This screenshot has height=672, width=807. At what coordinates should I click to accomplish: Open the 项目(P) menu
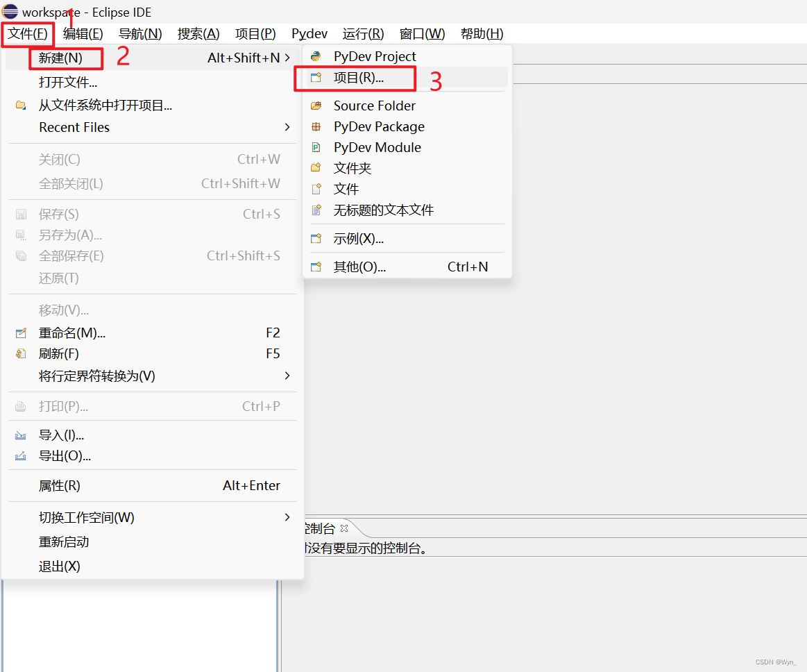pyautogui.click(x=255, y=34)
